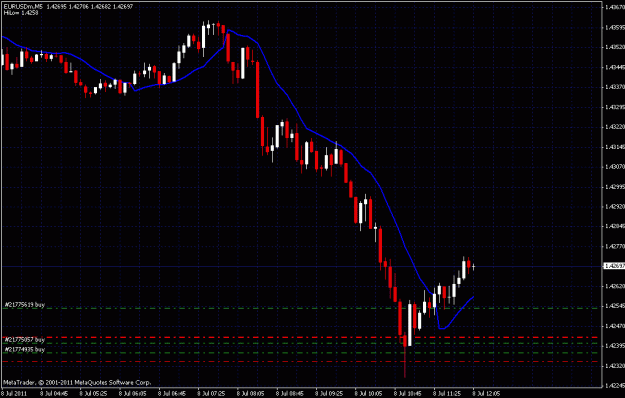Screen dimensions: 625x398
Task: Click the 8 Jul 04:45 time label
Action: [54, 394]
